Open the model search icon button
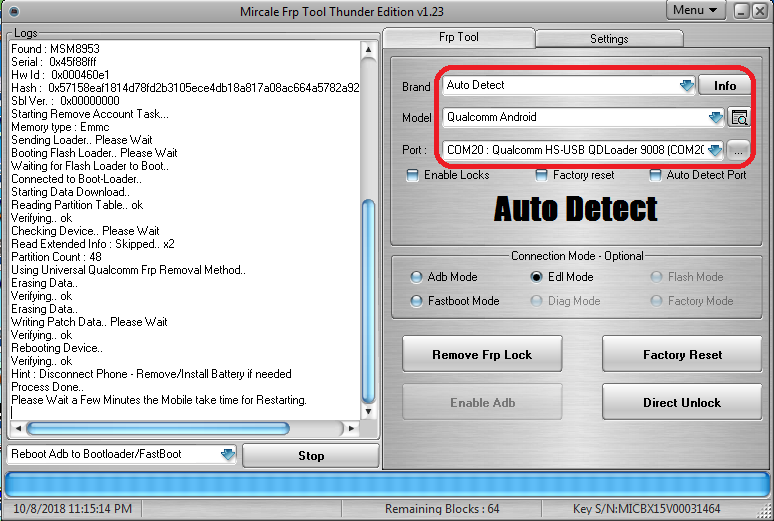Screen dimensions: 774x521 click(x=739, y=118)
